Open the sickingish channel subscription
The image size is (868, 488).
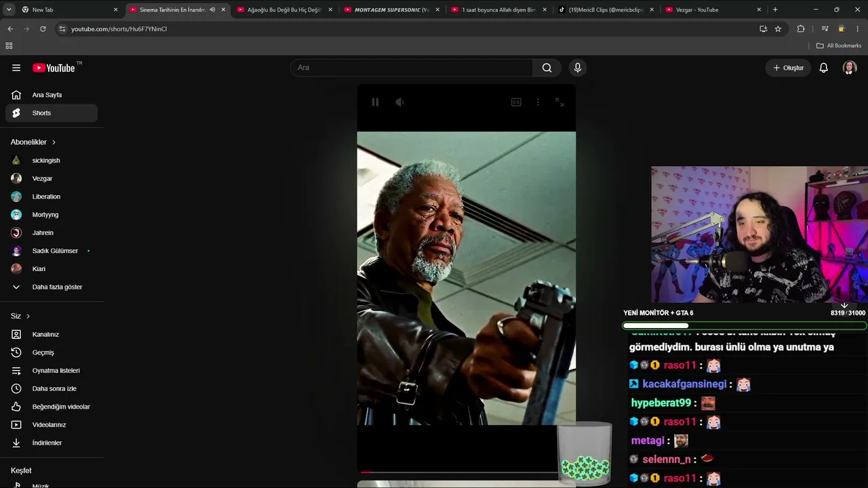(52, 161)
